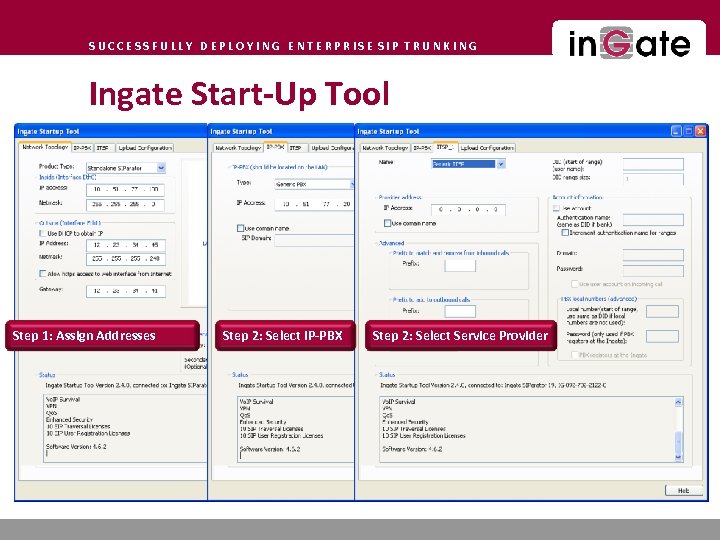Toggle Use account checkbox
720x540 pixels.
click(x=557, y=208)
